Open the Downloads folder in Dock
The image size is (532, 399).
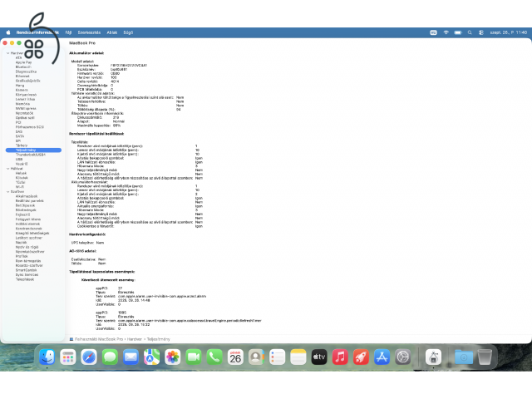point(464,357)
